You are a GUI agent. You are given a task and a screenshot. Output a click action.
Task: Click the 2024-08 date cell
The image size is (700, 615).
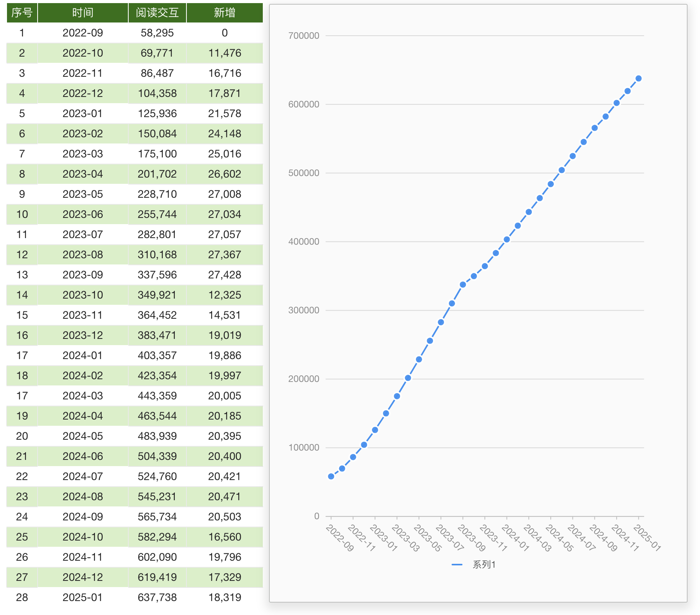(x=83, y=497)
